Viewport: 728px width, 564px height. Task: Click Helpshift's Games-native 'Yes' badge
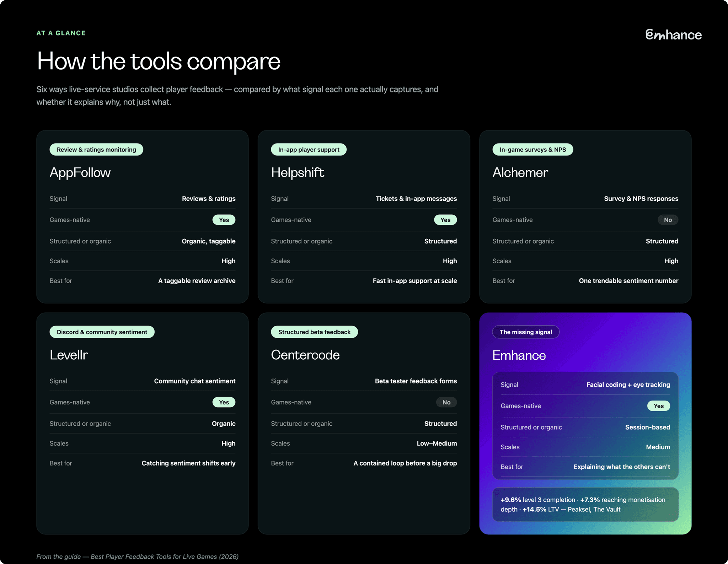445,220
